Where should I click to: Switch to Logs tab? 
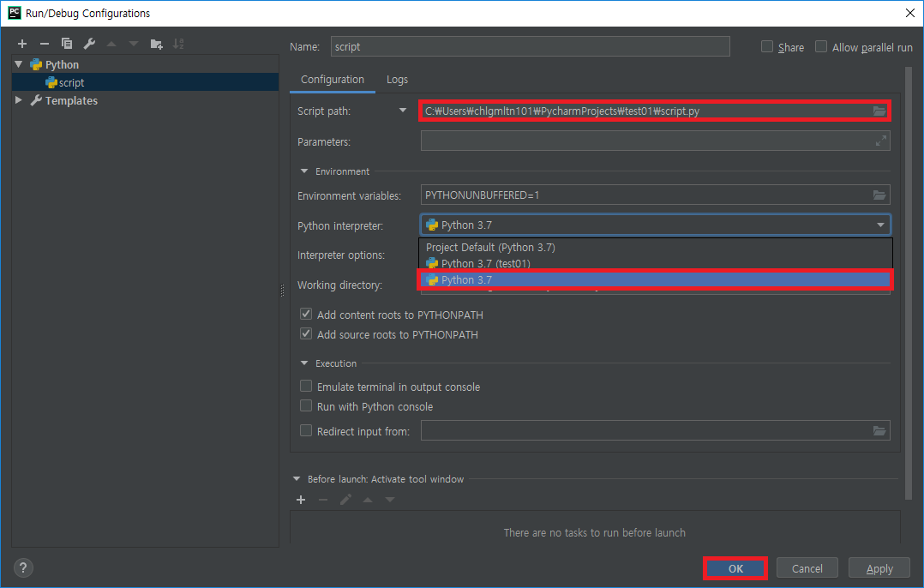397,79
